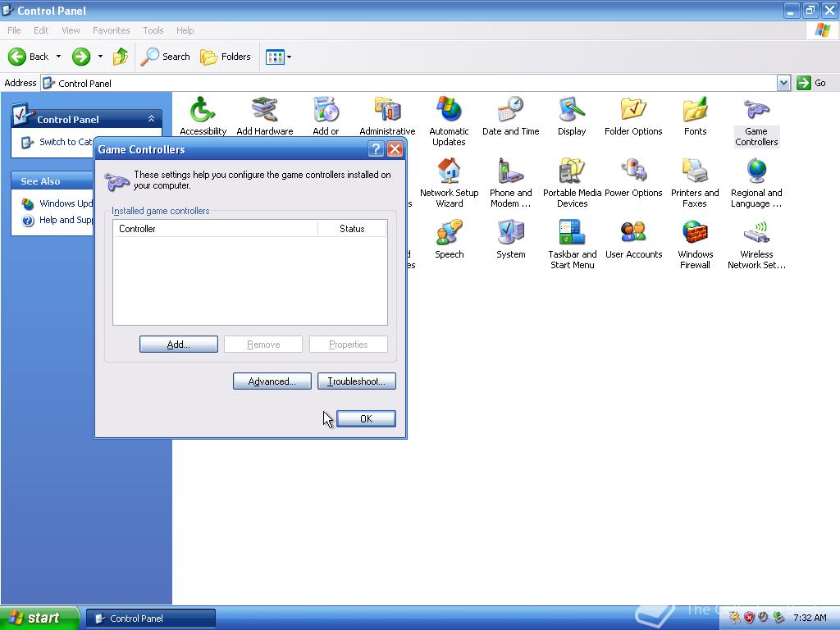Open the Fonts folder icon
This screenshot has height=630, width=840.
click(695, 115)
